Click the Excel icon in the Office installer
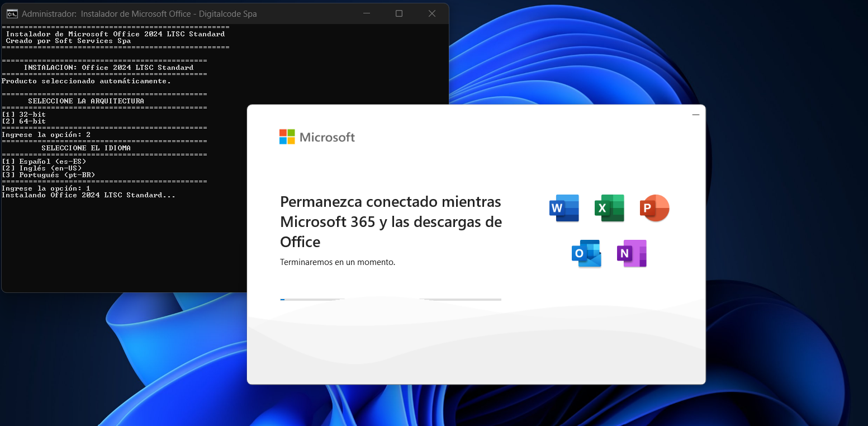This screenshot has width=868, height=426. point(609,209)
